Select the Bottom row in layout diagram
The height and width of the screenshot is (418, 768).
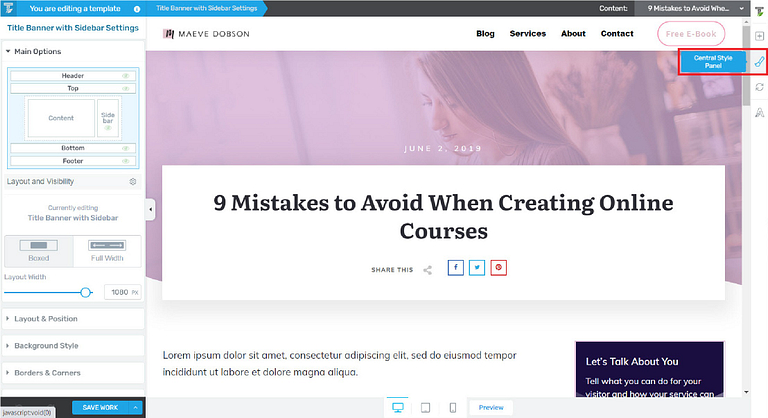tap(73, 148)
